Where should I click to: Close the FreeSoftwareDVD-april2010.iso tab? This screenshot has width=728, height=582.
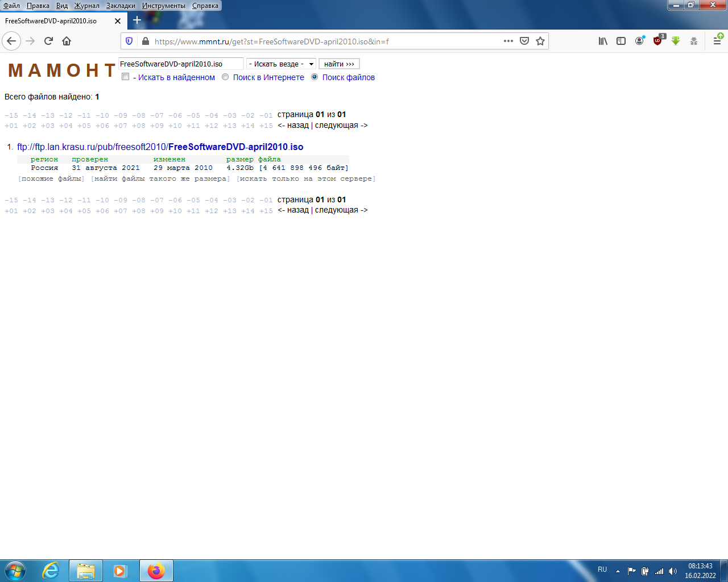coord(118,21)
